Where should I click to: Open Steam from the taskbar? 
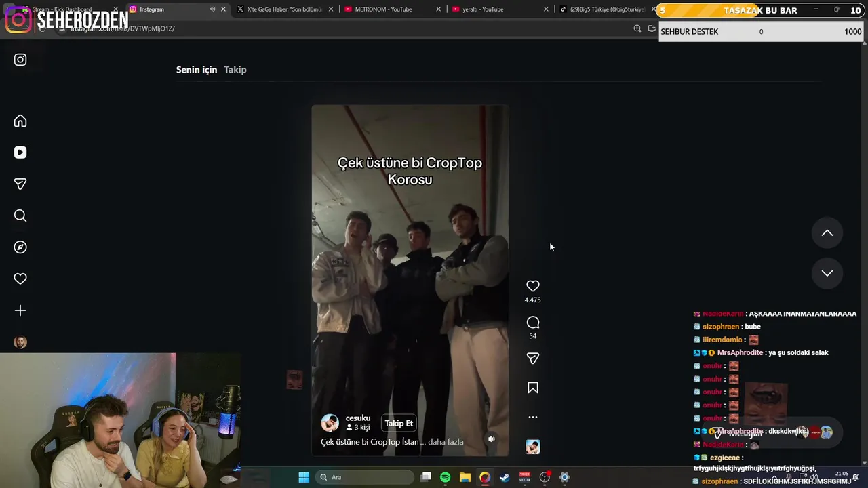point(505,477)
